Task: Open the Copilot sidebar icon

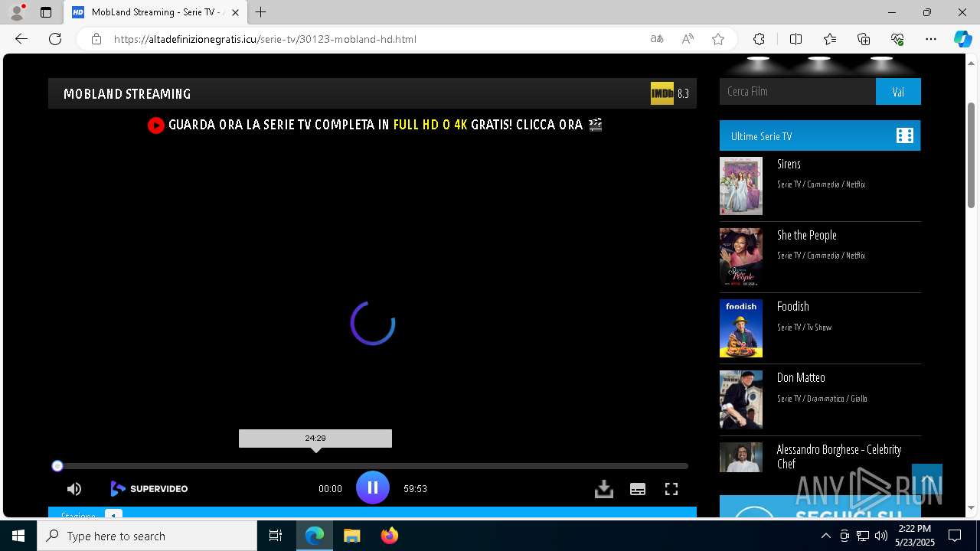Action: 962,39
